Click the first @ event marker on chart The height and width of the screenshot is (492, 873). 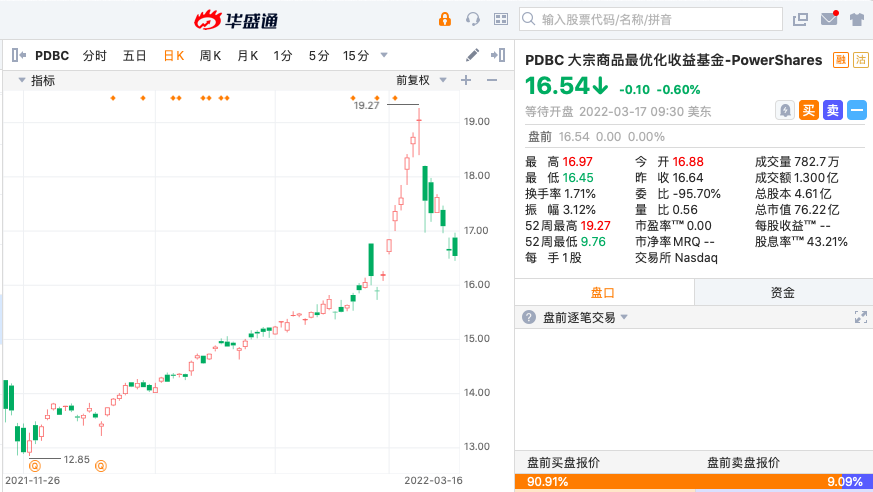[35, 466]
